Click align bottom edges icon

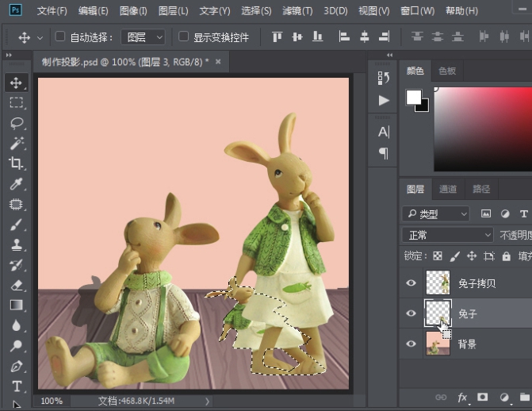click(x=317, y=36)
